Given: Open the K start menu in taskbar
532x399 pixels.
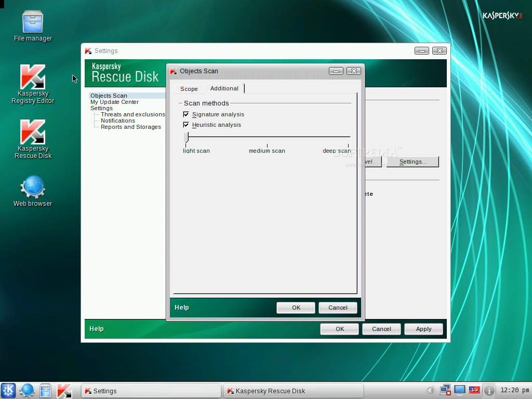Looking at the screenshot, I should click(x=8, y=391).
